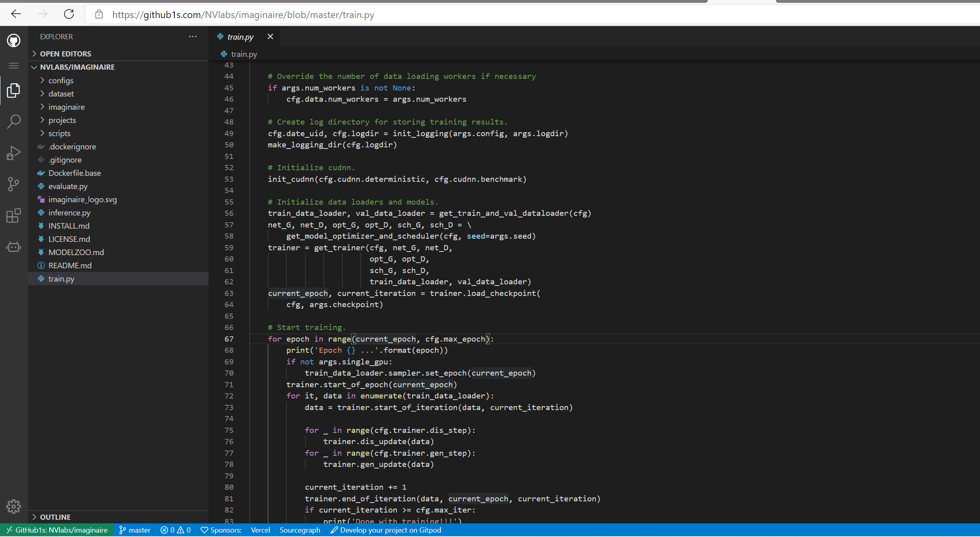Click the master branch indicator
This screenshot has height=537, width=980.
[x=135, y=530]
